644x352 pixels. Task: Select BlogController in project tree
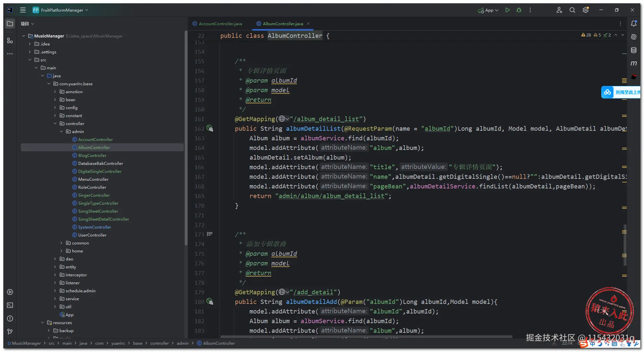tap(92, 155)
